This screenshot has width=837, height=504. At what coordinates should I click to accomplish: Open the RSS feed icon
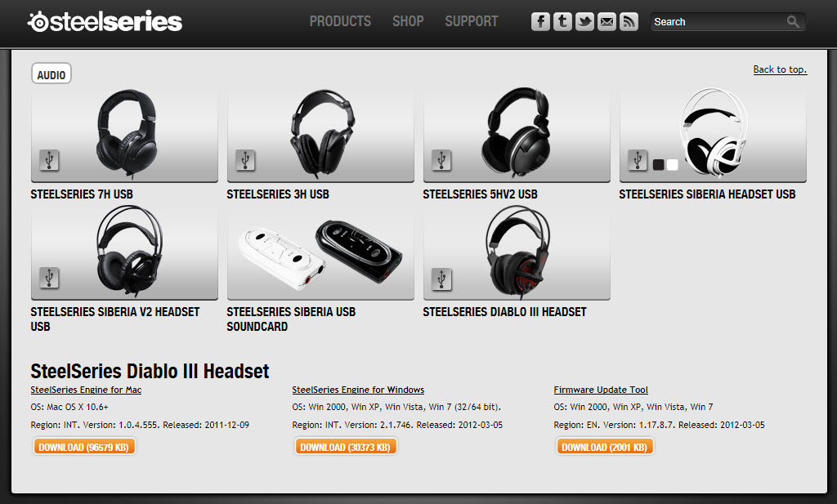click(x=629, y=22)
